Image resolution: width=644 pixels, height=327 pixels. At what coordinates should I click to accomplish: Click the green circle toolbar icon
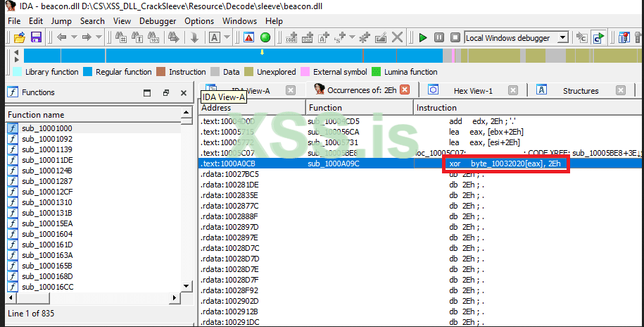point(265,37)
